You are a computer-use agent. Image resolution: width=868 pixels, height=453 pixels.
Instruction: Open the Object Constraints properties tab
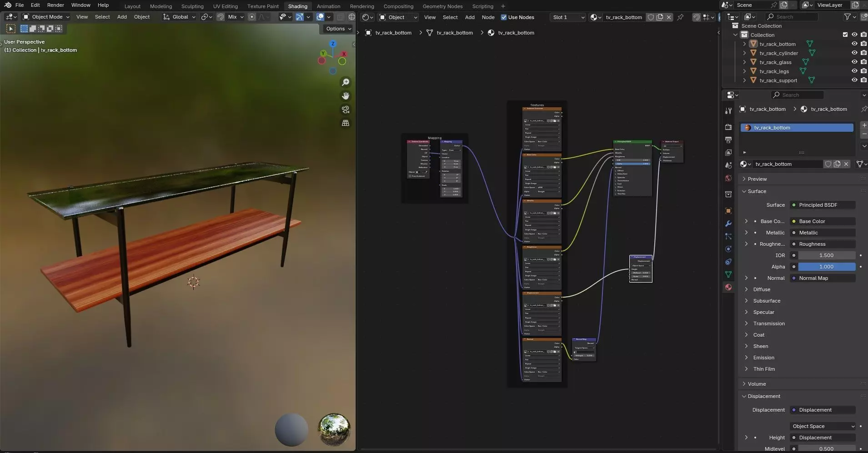[x=728, y=262]
